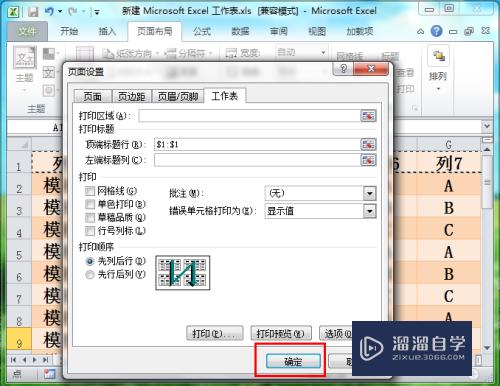The image size is (500, 386).
Task: Open the cell errors as (错误单元格打印为) dropdown
Action: (x=369, y=211)
